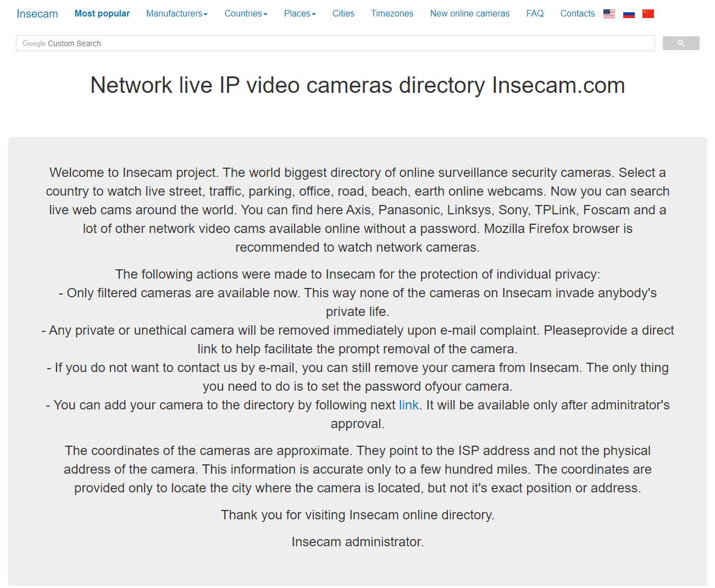Switch language via the US flag icon
The image size is (715, 588).
609,14
